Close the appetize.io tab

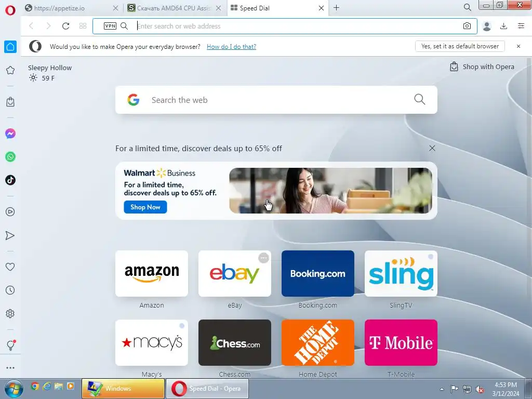coord(115,8)
